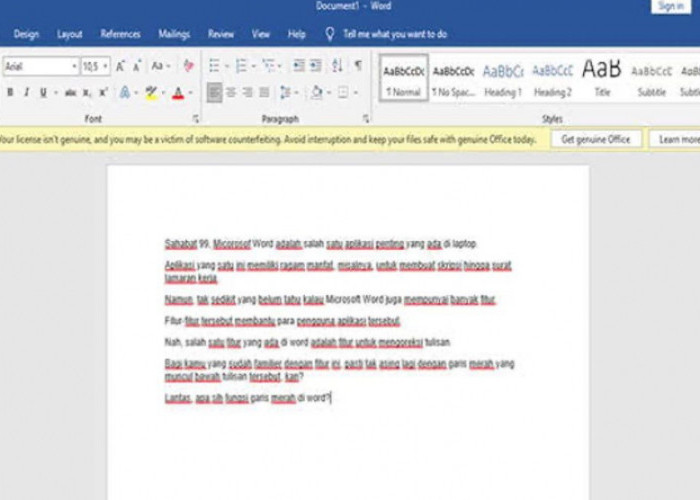Viewport: 700px width, 500px height.
Task: Click Shading paint bucket icon
Action: point(317,92)
